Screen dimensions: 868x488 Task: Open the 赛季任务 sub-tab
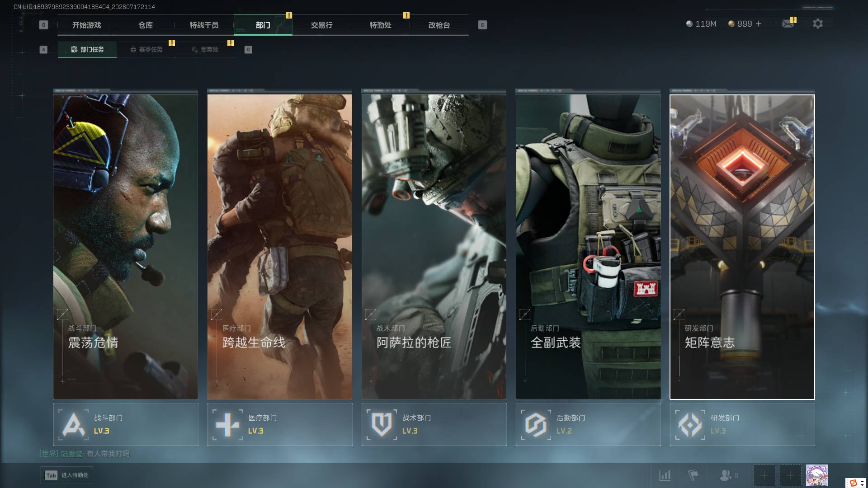[x=146, y=50]
